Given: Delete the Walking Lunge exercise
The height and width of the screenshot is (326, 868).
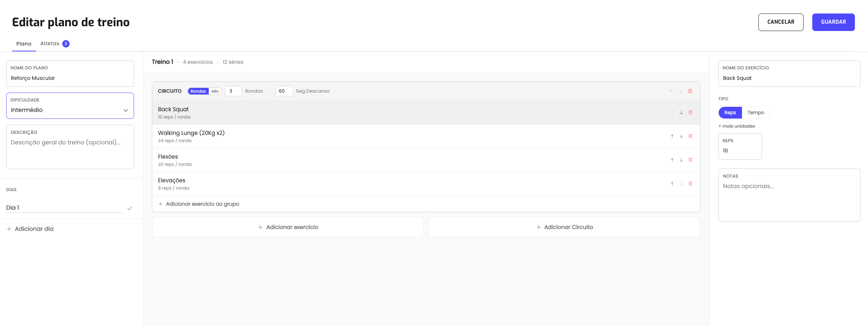Looking at the screenshot, I should 690,136.
